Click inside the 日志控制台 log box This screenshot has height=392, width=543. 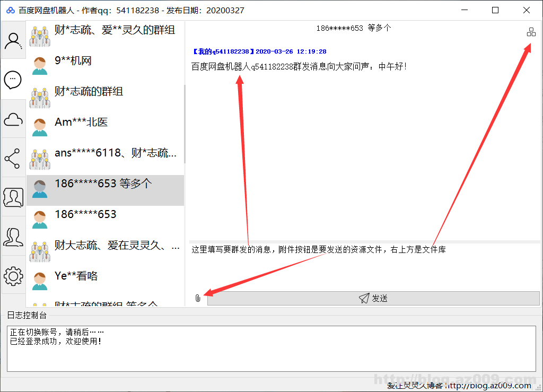click(271, 349)
